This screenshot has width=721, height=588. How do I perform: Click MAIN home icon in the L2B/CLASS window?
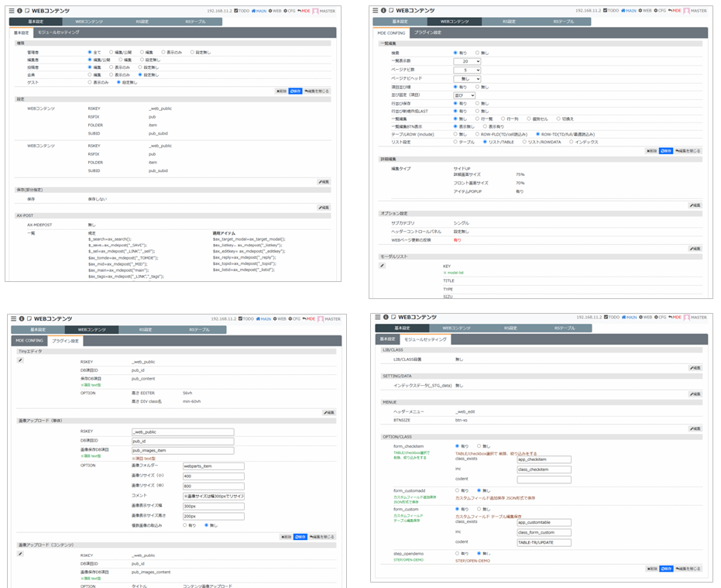[630, 317]
